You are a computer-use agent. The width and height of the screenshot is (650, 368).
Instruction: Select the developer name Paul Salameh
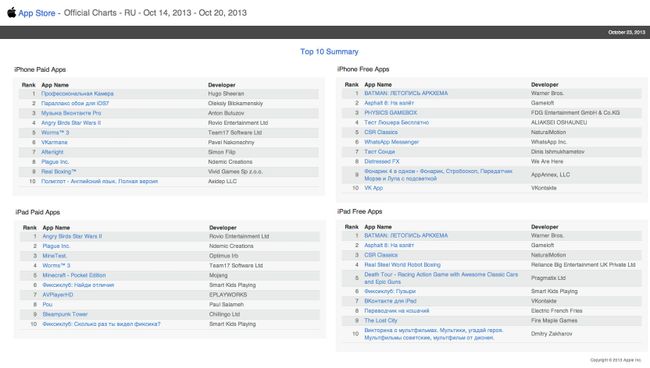pyautogui.click(x=226, y=305)
